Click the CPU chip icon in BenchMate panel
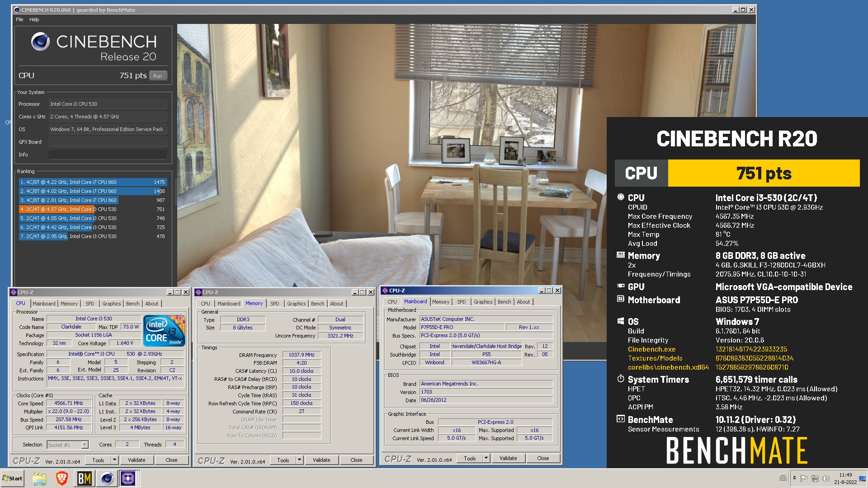This screenshot has width=868, height=488. (621, 197)
